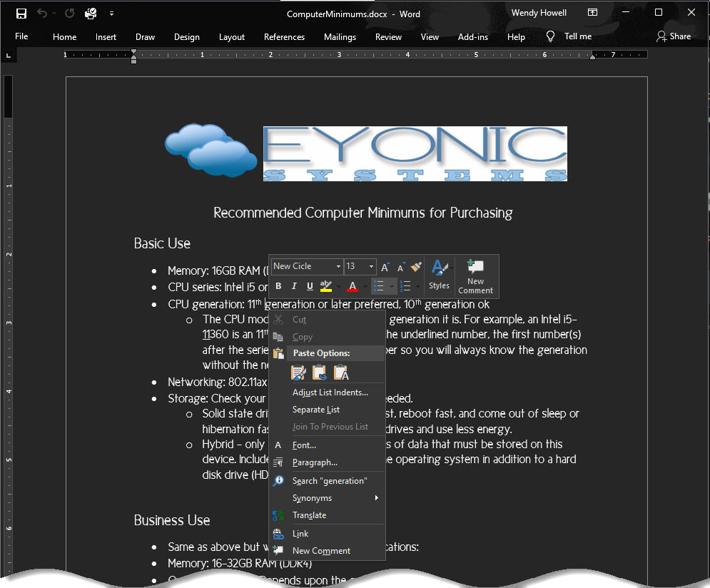
Task: Open the Add-ins tab
Action: pyautogui.click(x=472, y=37)
